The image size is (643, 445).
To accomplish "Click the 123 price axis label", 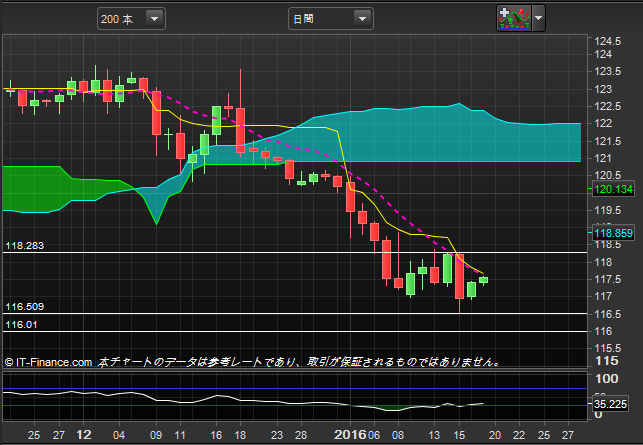I will click(x=603, y=89).
